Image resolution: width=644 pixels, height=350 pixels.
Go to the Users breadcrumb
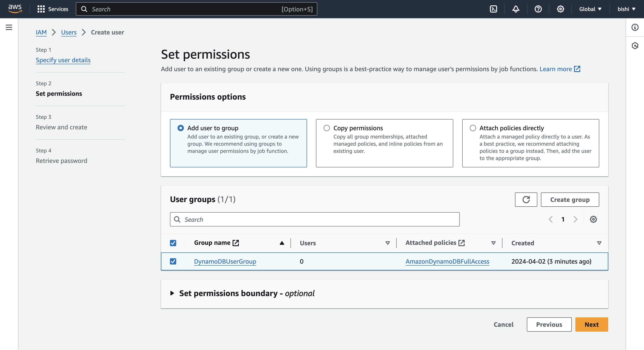(69, 32)
